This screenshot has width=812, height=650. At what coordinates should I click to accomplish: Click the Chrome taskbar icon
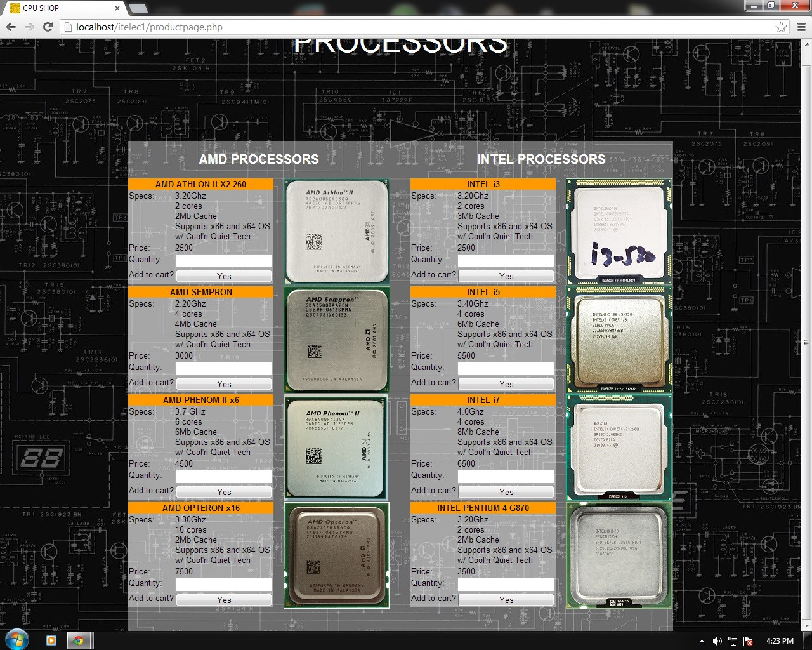pyautogui.click(x=79, y=640)
